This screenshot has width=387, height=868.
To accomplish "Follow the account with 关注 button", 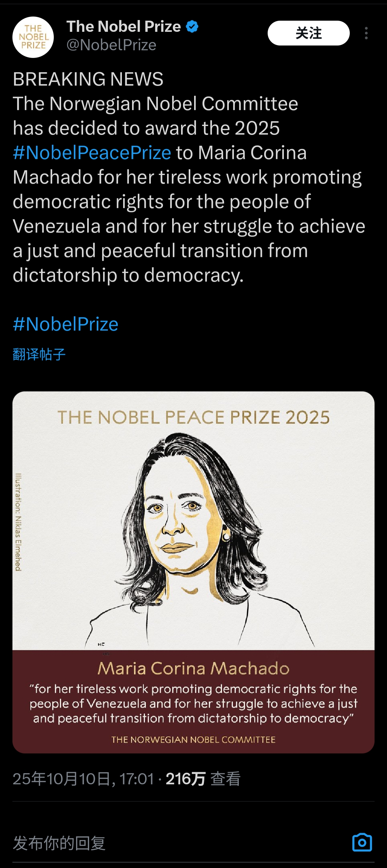I will coord(308,33).
